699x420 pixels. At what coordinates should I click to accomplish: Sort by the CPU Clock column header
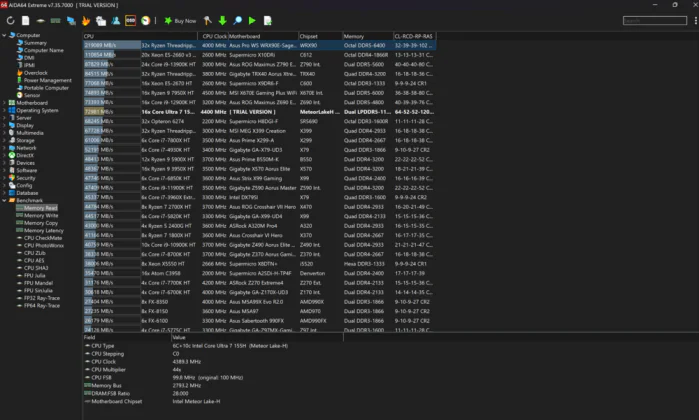(x=214, y=37)
